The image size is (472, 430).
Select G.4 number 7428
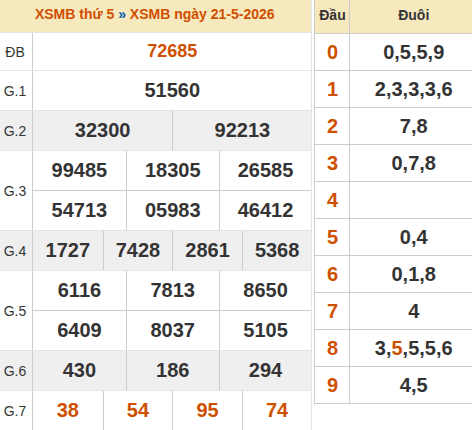pyautogui.click(x=138, y=250)
